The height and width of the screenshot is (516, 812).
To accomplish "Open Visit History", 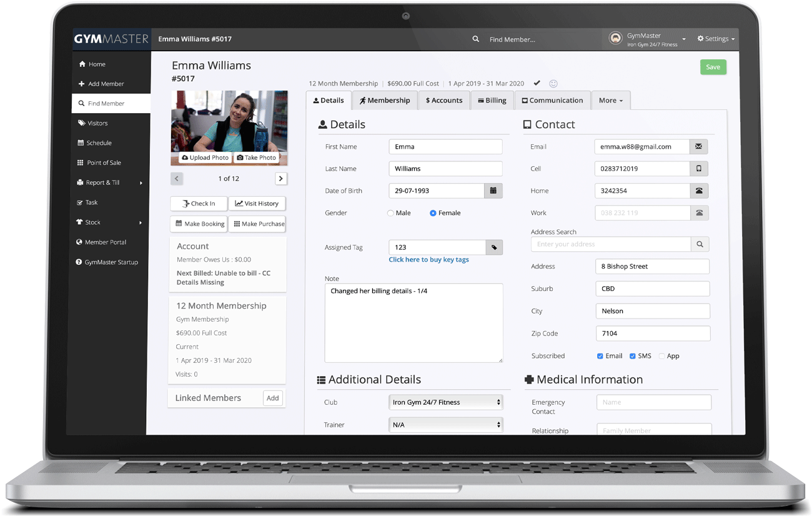I will [257, 204].
